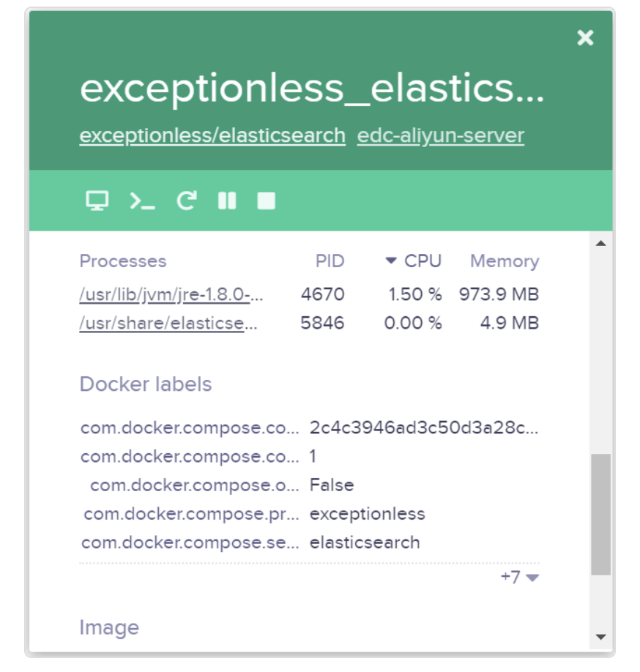This screenshot has height=672, width=640.
Task: Open exec shell terminal icon
Action: (x=142, y=201)
